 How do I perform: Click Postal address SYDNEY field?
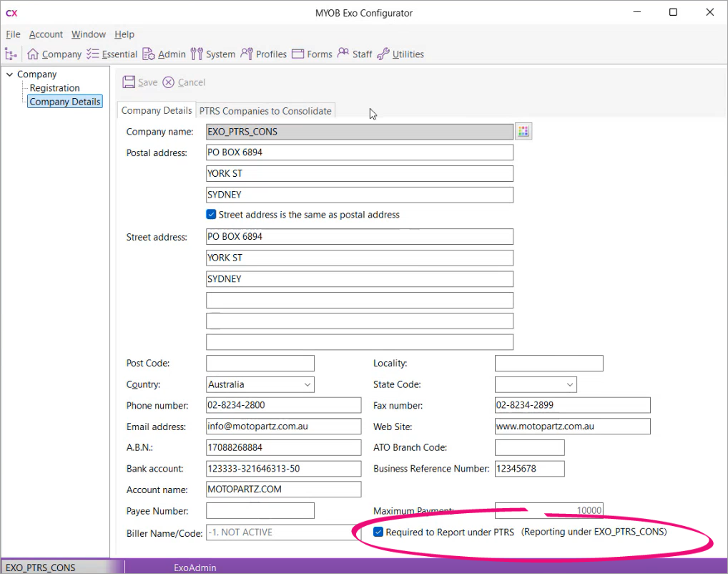pos(360,195)
